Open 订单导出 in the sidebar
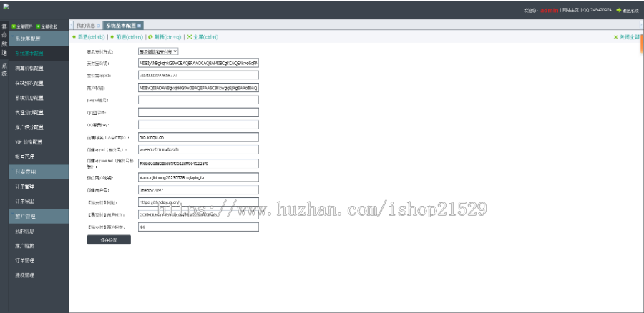This screenshot has width=644, height=313. click(x=39, y=202)
